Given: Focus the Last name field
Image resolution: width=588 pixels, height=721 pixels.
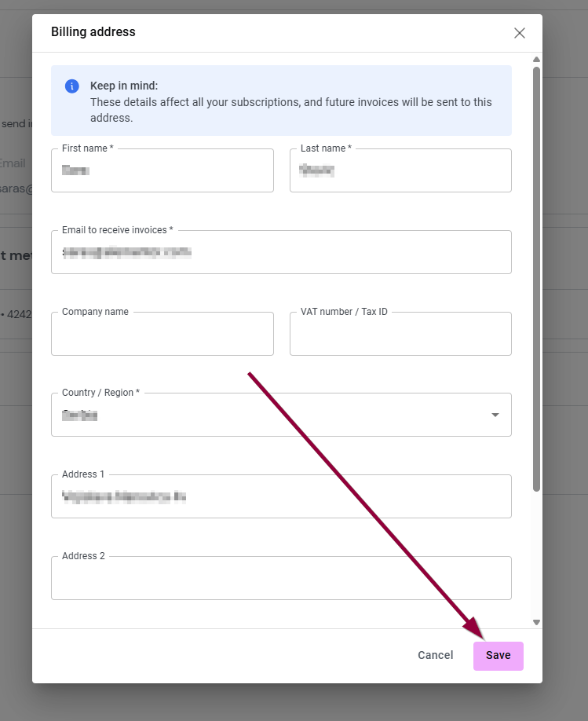Looking at the screenshot, I should pyautogui.click(x=400, y=170).
